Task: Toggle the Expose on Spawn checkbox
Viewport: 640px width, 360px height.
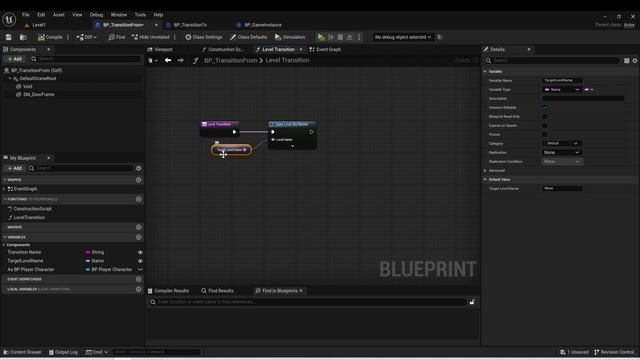Action: click(545, 126)
